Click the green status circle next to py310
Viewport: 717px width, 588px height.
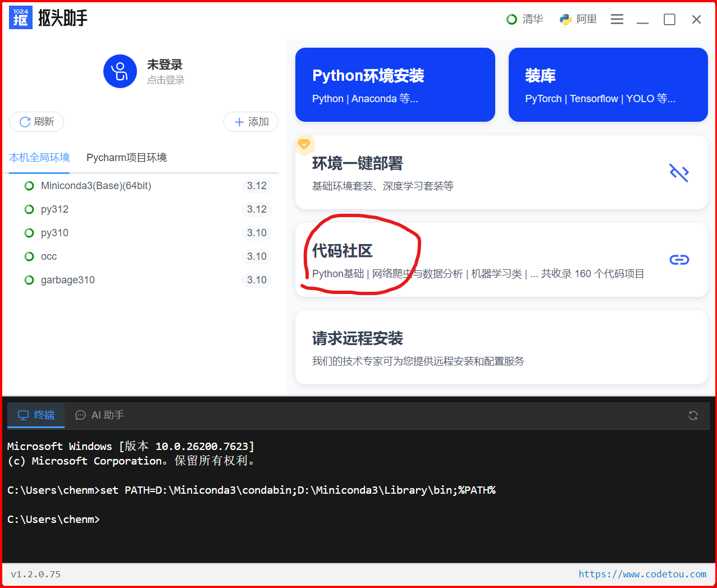click(29, 233)
